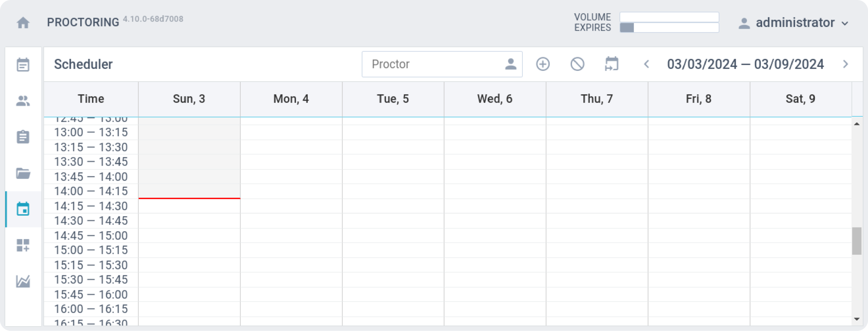This screenshot has height=331, width=868.
Task: Go to the previous week
Action: click(x=647, y=64)
